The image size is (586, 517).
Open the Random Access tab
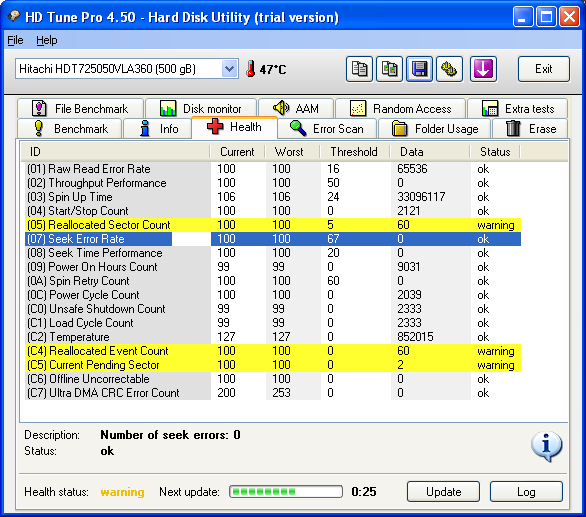point(401,109)
